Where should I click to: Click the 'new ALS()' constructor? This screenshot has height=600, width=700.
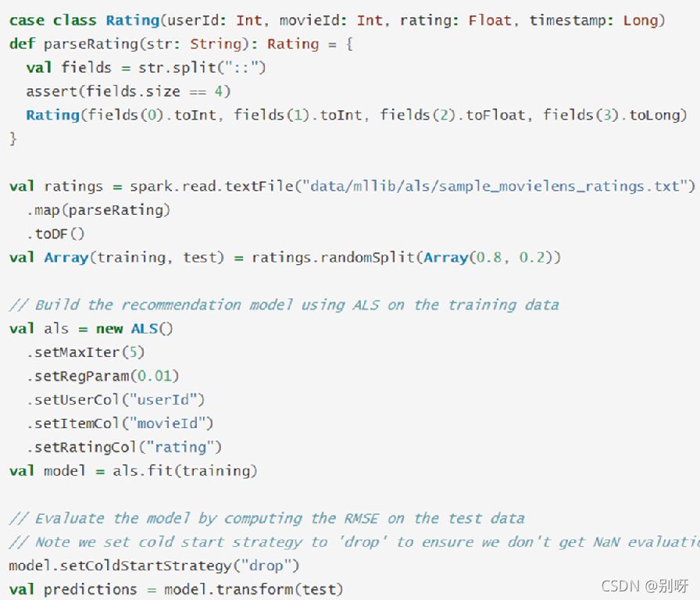pos(134,329)
